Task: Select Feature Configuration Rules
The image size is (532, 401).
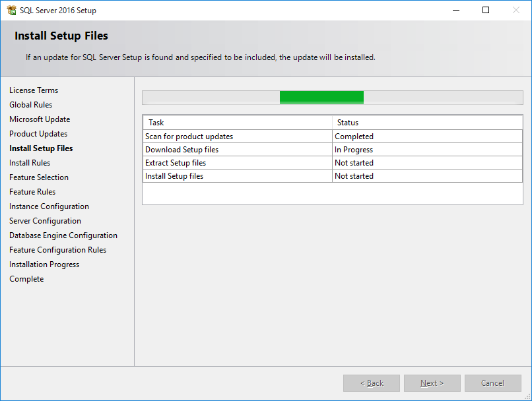Action: pos(57,249)
